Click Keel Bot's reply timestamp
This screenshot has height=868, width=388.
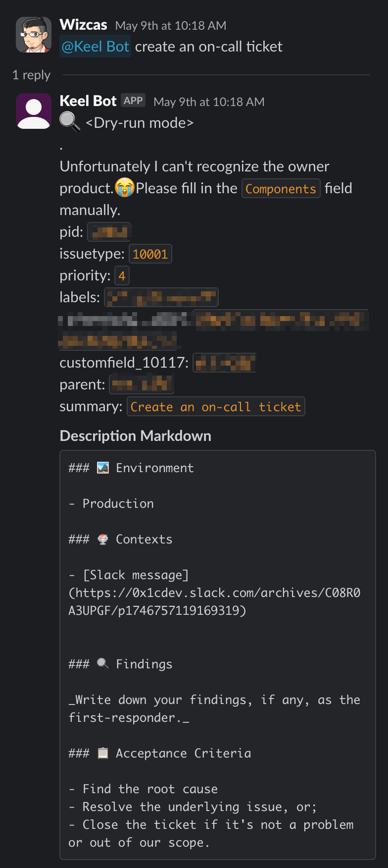click(x=209, y=102)
